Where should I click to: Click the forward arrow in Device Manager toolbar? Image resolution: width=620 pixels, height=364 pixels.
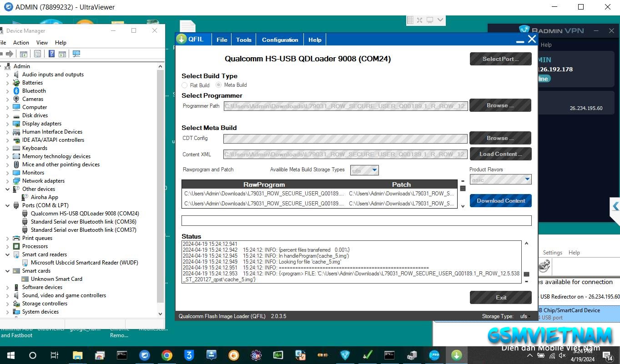click(x=9, y=54)
